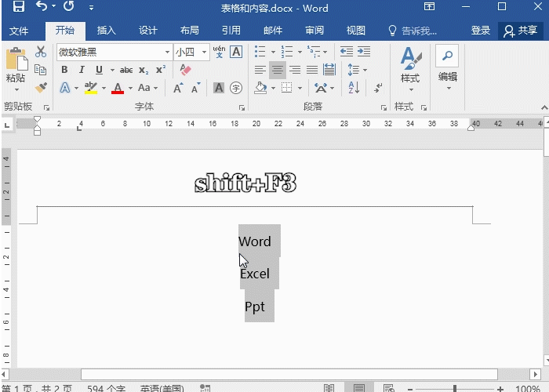The height and width of the screenshot is (392, 549).
Task: Copy selection with the copy icon
Action: [x=41, y=70]
